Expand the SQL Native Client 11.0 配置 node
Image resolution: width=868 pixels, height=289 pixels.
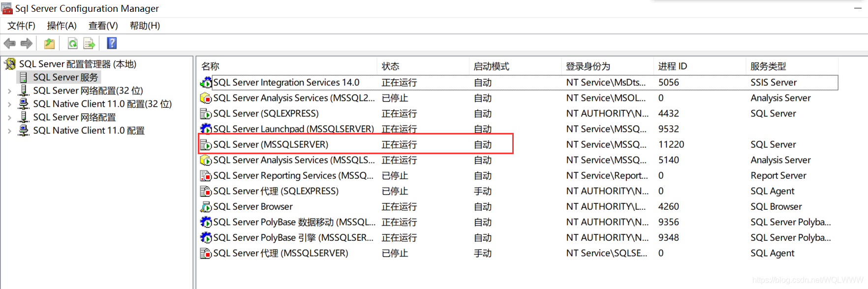9,131
